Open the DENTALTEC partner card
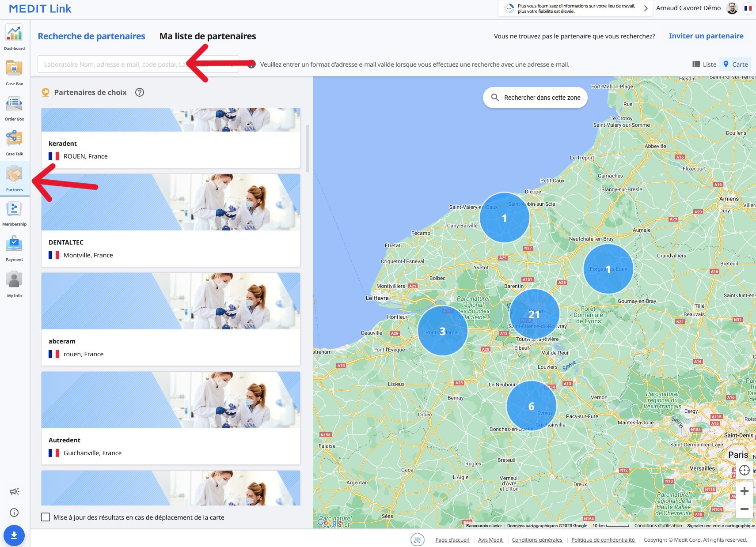This screenshot has height=547, width=756. point(171,220)
